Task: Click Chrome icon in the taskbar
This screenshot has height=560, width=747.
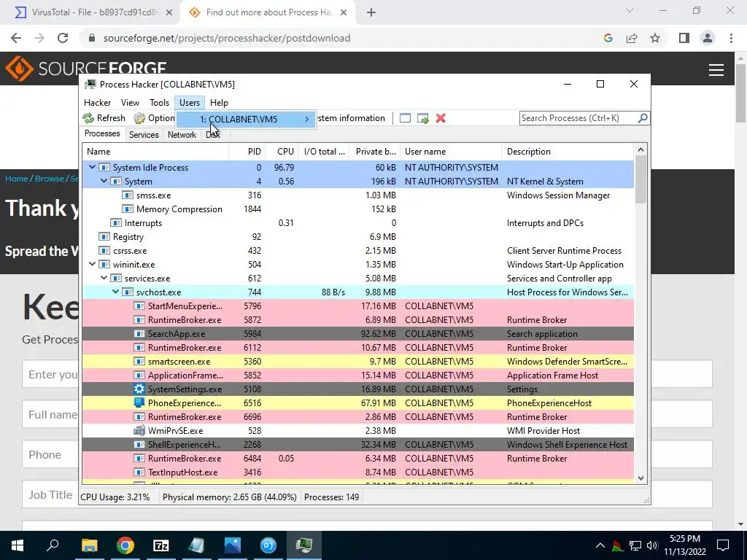Action: tap(125, 545)
